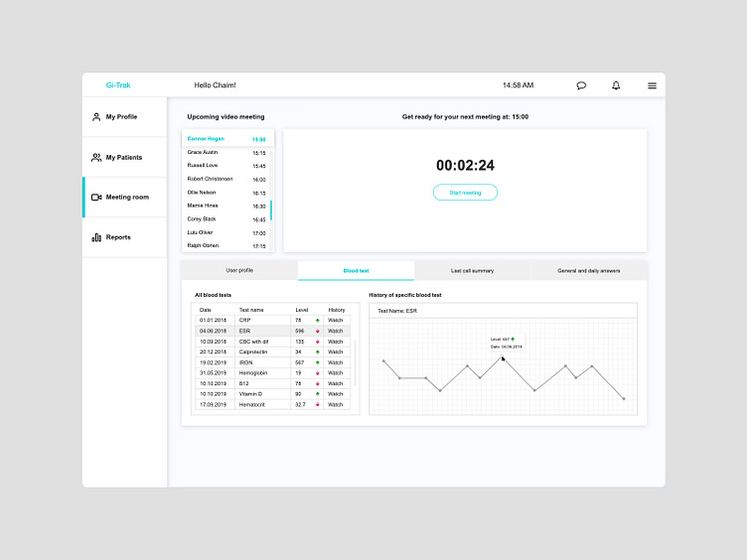Image resolution: width=747 pixels, height=560 pixels.
Task: Open the chat messages icon
Action: (x=581, y=86)
